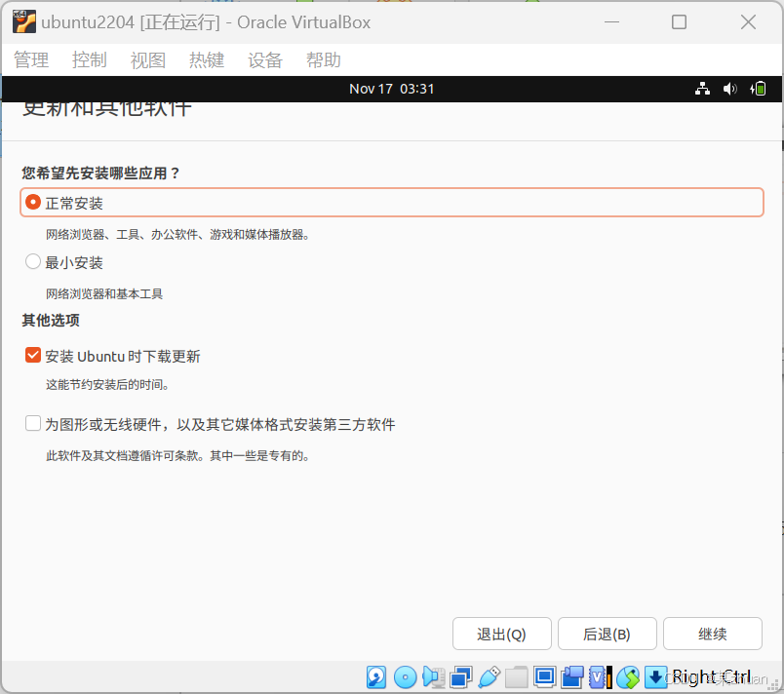Screen dimensions: 784x694
Task: Click the Right Ctrl host key label
Action: coord(712,677)
